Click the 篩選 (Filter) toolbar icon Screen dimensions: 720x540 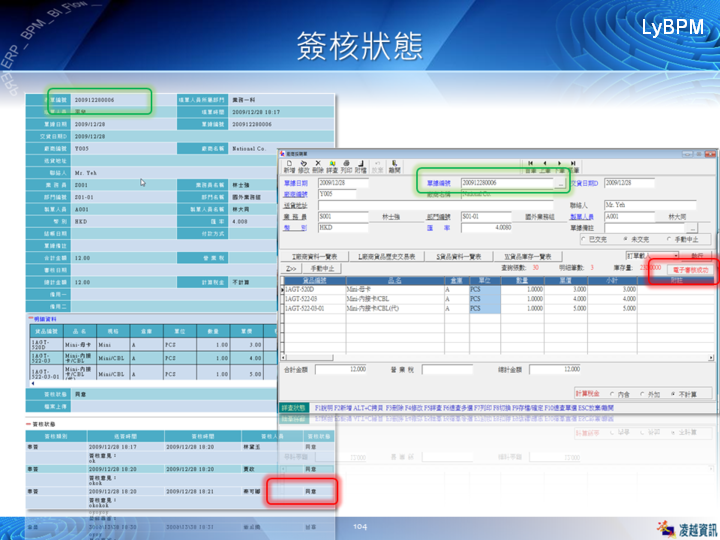pos(332,167)
